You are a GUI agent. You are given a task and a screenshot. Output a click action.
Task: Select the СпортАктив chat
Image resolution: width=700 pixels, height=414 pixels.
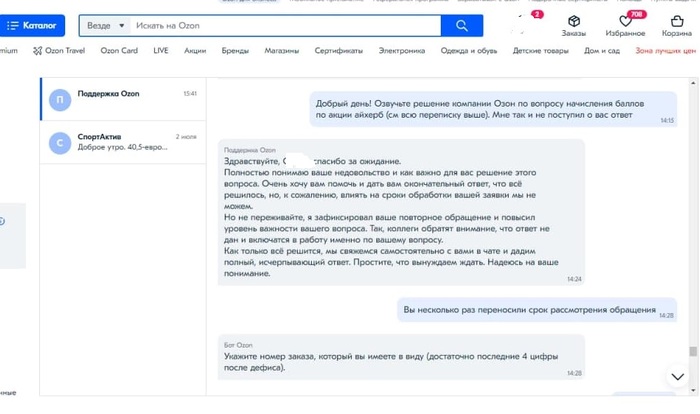pyautogui.click(x=123, y=142)
